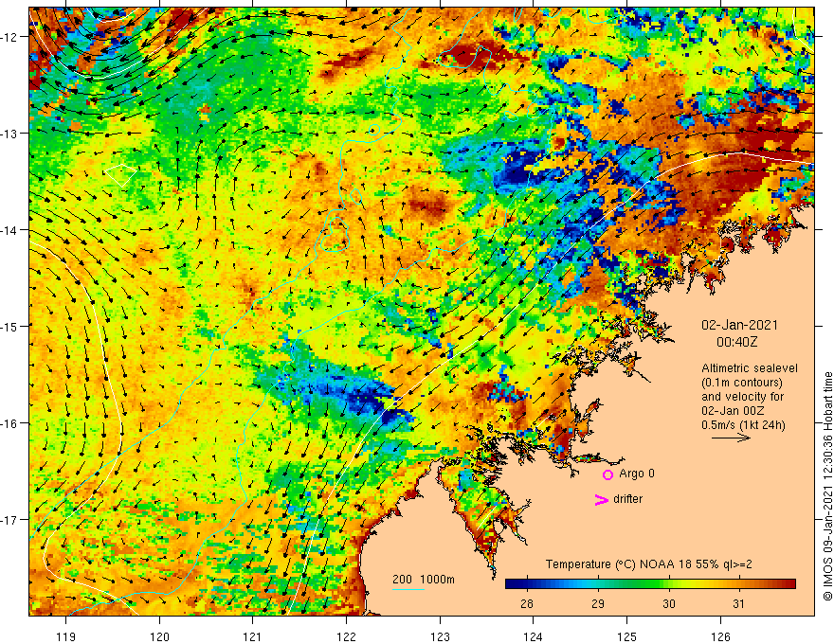
Task: Click latitude axis label '-14'
Action: click(x=10, y=230)
